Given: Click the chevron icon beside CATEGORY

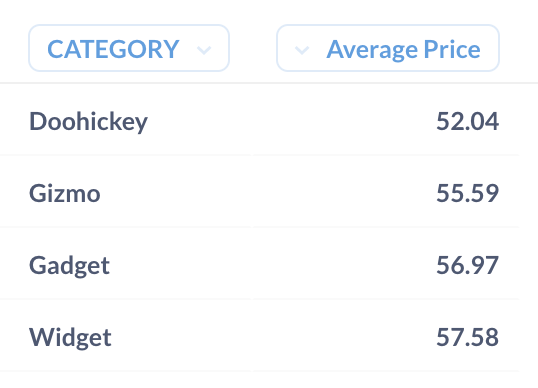Looking at the screenshot, I should pyautogui.click(x=204, y=50).
